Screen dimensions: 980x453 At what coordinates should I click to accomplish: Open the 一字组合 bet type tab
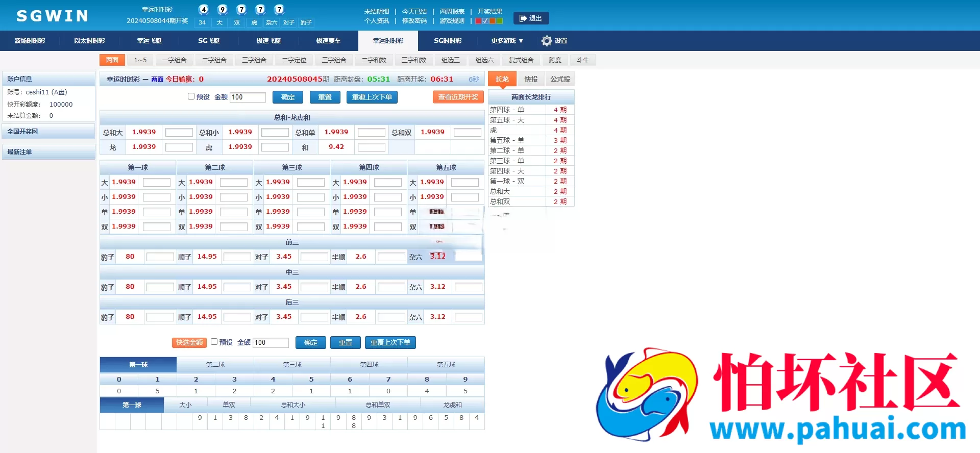pos(174,60)
